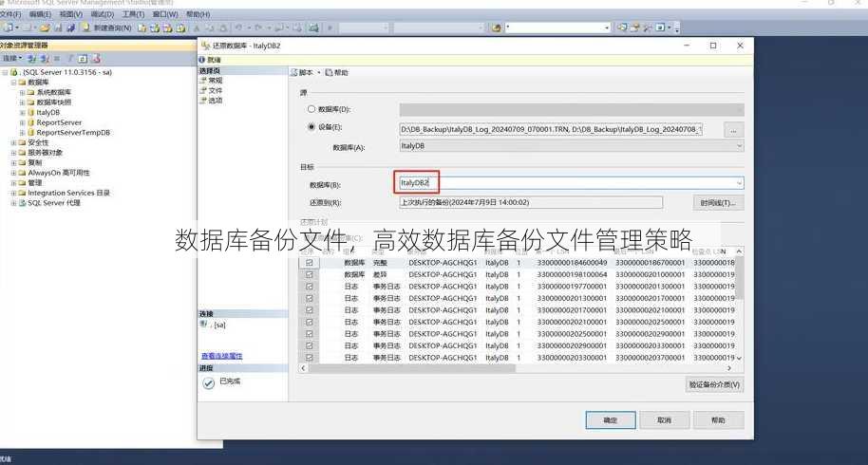This screenshot has height=465, width=868.
Task: Open the dropdown arrow next to 脚本
Action: click(319, 72)
